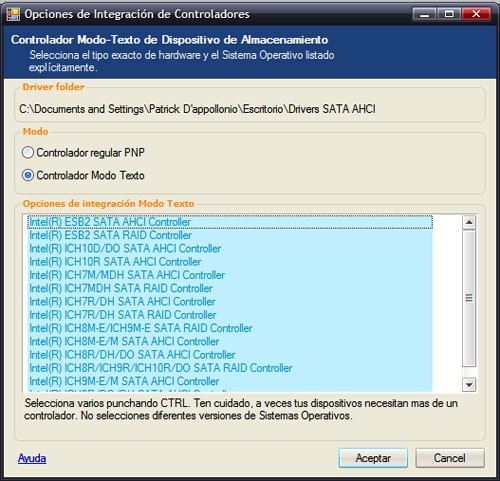The width and height of the screenshot is (500, 481).
Task: Click the vertical scrollbar thumb of driver list
Action: 469,298
